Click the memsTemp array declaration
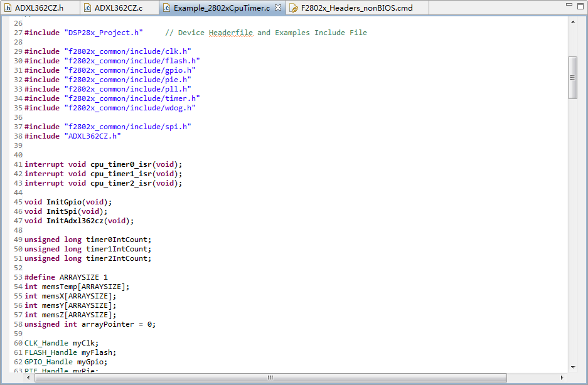The height and width of the screenshot is (385, 588). coord(77,287)
